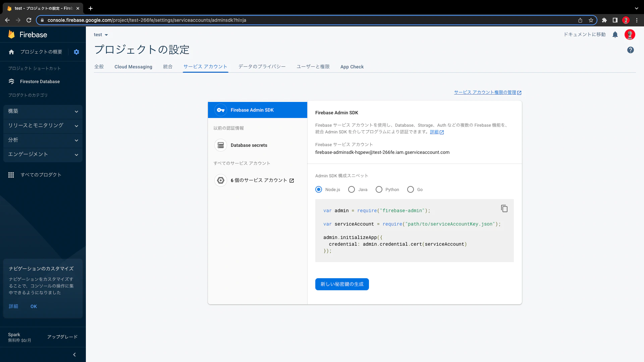Open すべてのプロダクト page

pyautogui.click(x=41, y=175)
